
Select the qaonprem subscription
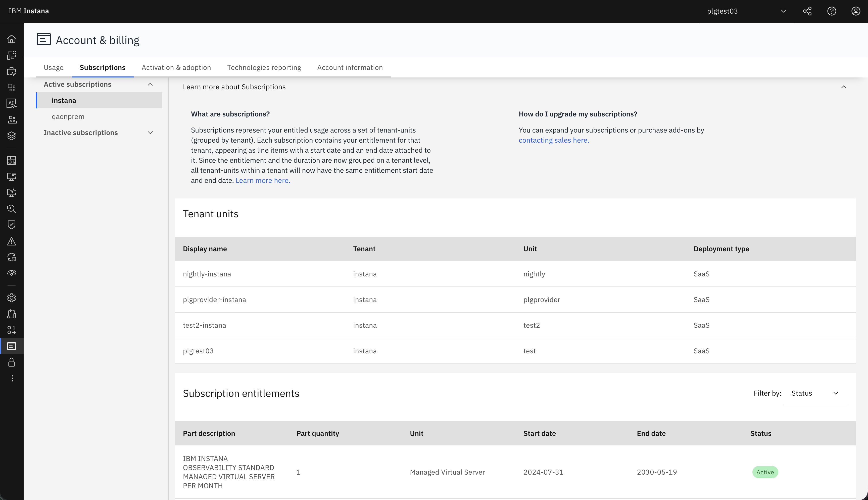tap(99, 117)
